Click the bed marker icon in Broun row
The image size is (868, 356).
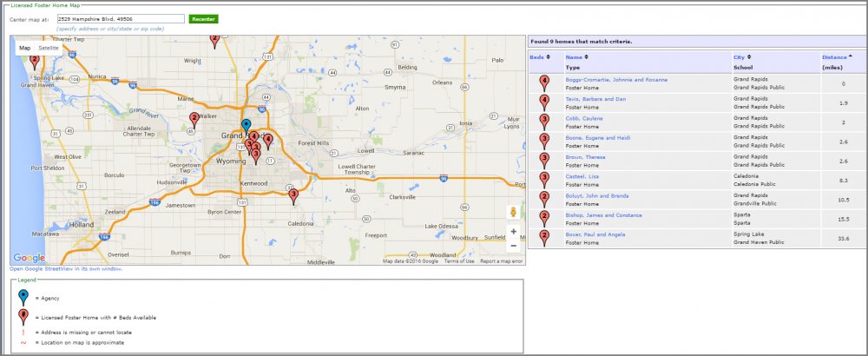[x=544, y=161]
